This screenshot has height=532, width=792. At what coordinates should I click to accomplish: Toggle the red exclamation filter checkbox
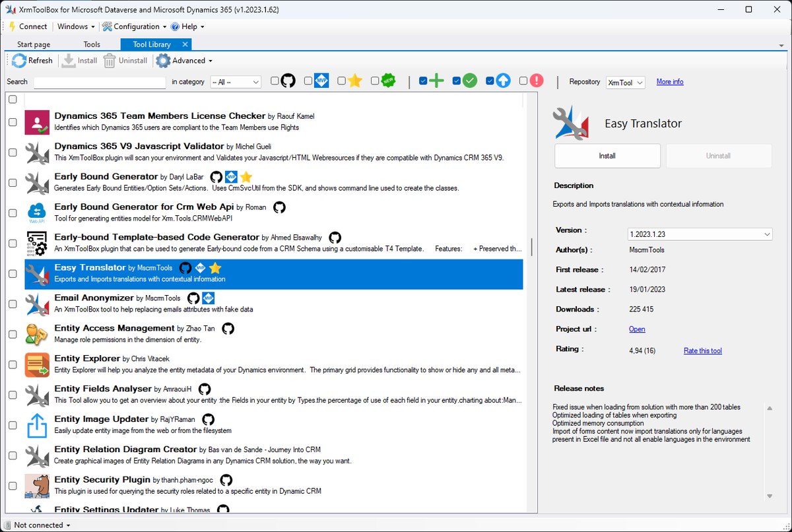(523, 81)
